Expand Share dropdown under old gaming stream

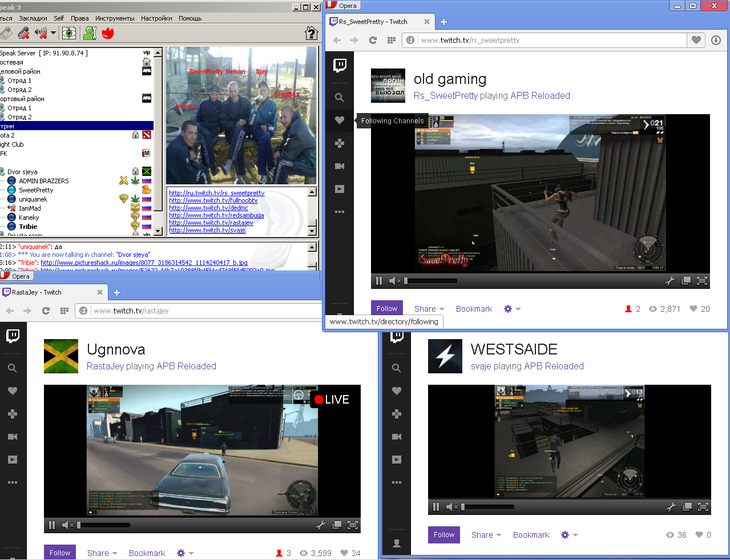[429, 309]
